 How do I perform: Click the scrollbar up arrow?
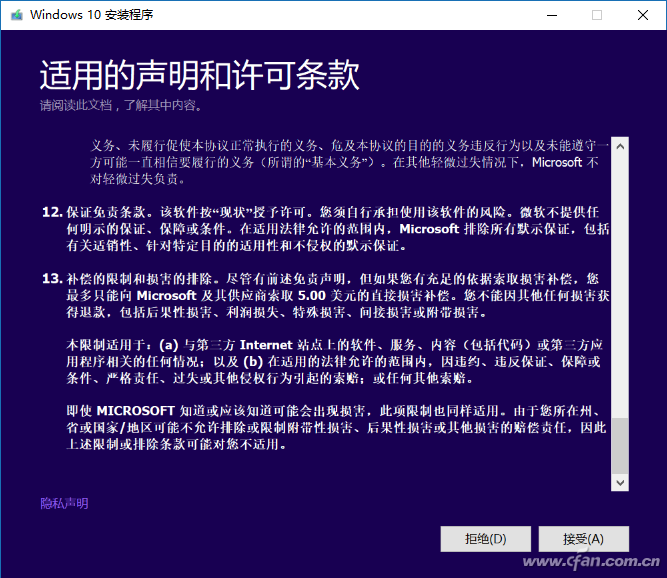pyautogui.click(x=620, y=146)
